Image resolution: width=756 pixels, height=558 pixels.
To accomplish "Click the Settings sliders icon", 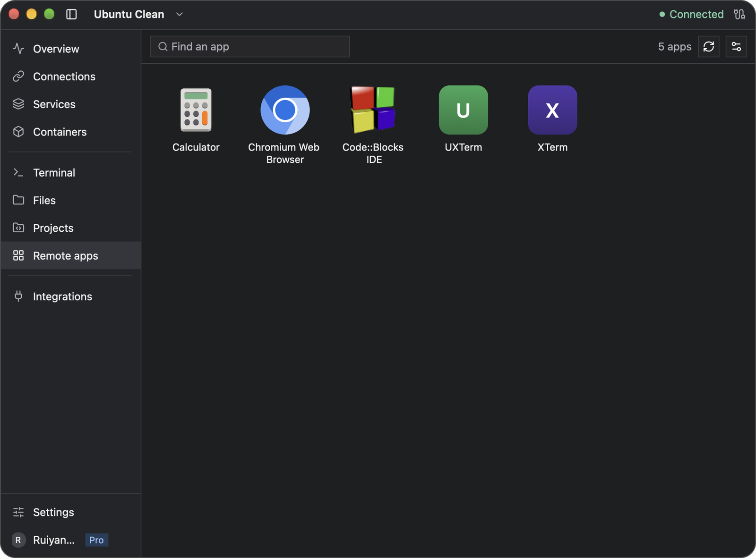I will (18, 512).
